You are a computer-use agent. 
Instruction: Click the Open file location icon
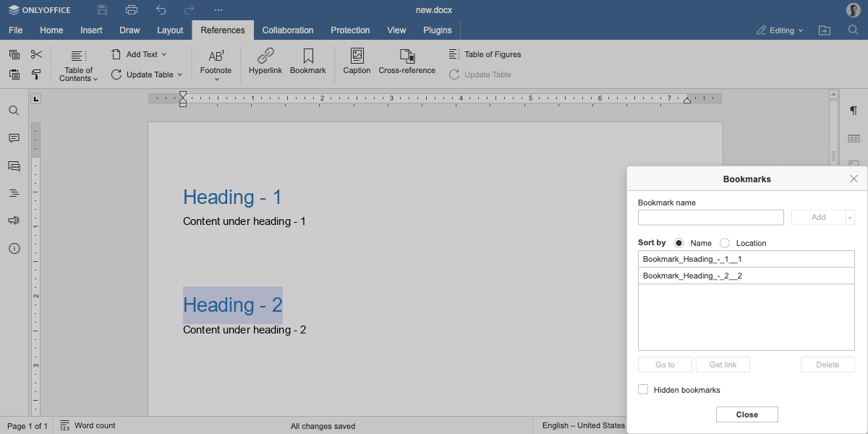(825, 30)
